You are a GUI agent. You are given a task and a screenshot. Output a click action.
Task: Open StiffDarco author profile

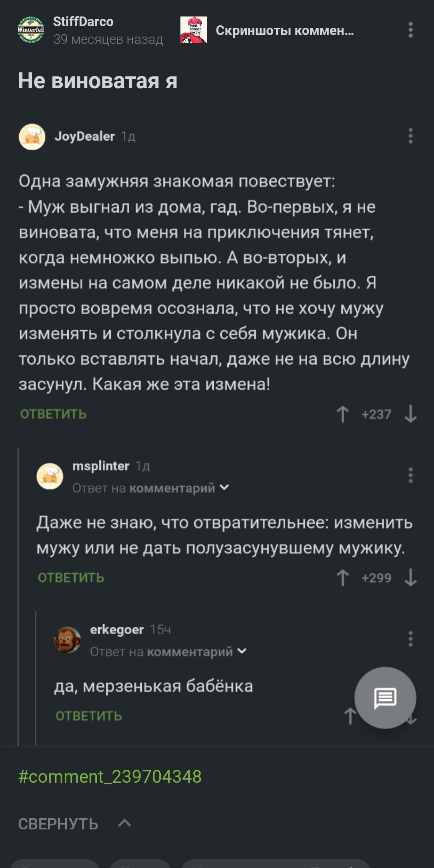pyautogui.click(x=83, y=22)
